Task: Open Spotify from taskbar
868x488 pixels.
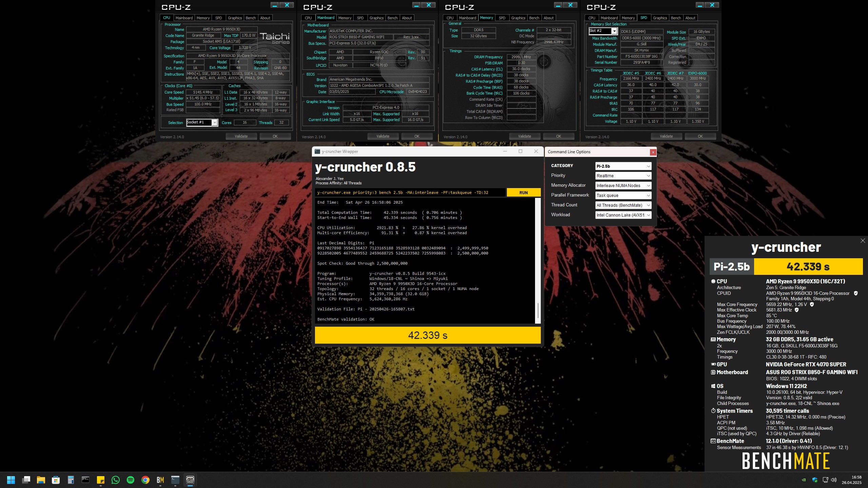Action: pyautogui.click(x=131, y=480)
